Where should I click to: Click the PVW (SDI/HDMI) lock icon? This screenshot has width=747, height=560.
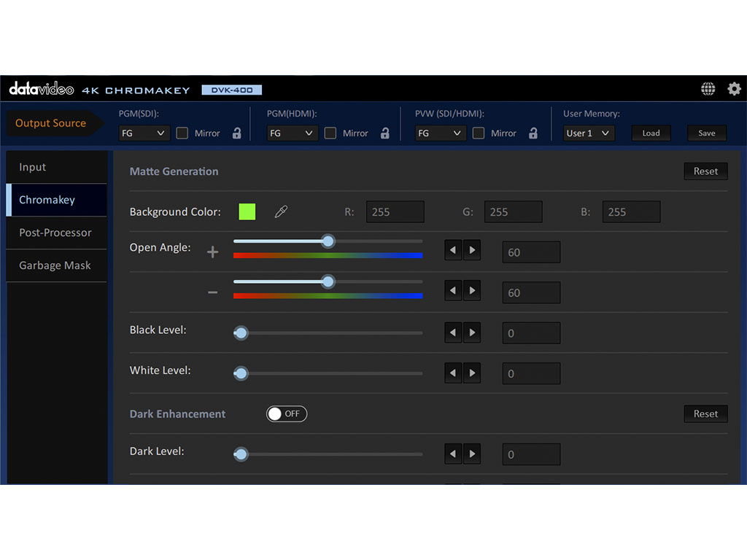pos(533,133)
